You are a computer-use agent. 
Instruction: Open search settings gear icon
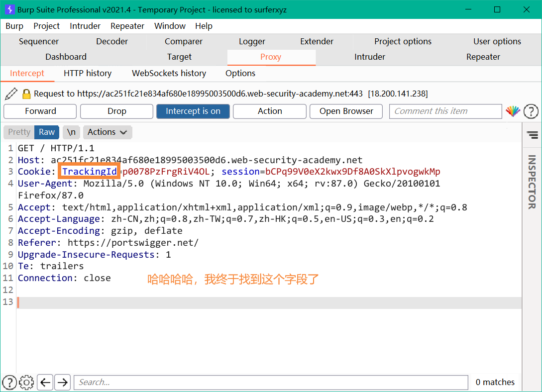click(26, 383)
